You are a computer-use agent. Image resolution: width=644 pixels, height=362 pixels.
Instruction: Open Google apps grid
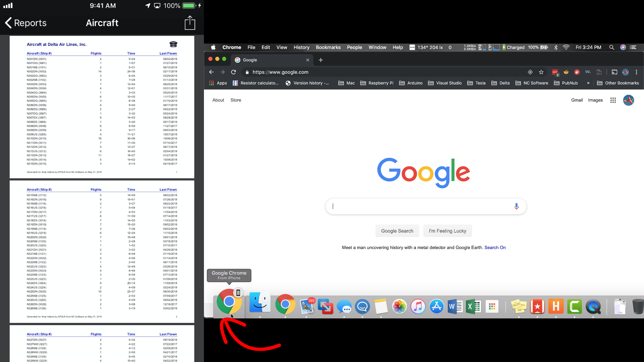tap(613, 100)
